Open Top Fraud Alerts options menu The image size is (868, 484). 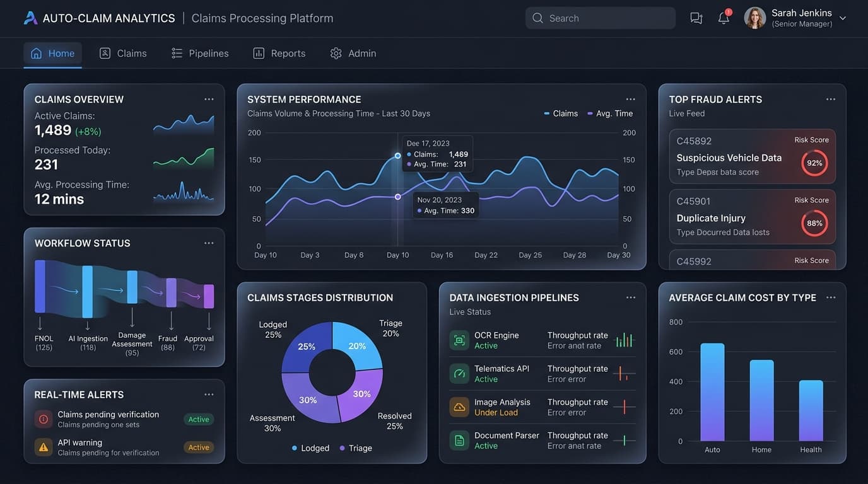pos(831,100)
